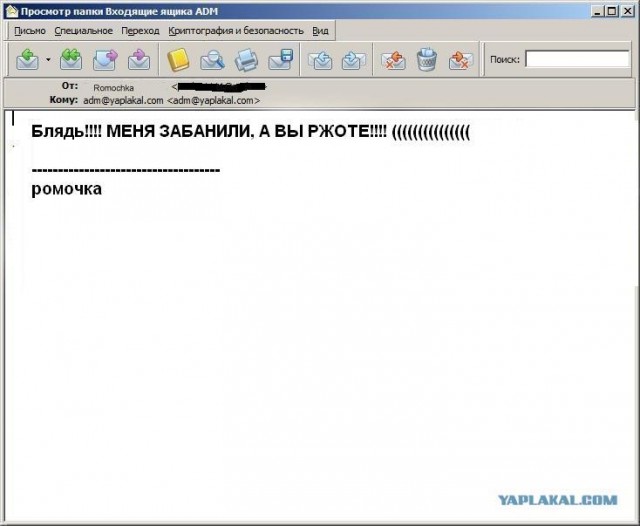Click the Reply envelope icon
This screenshot has width=640, height=526.
pos(27,60)
